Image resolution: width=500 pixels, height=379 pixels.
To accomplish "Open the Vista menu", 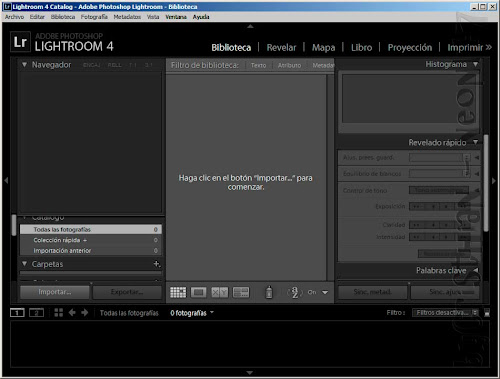I will coord(153,17).
